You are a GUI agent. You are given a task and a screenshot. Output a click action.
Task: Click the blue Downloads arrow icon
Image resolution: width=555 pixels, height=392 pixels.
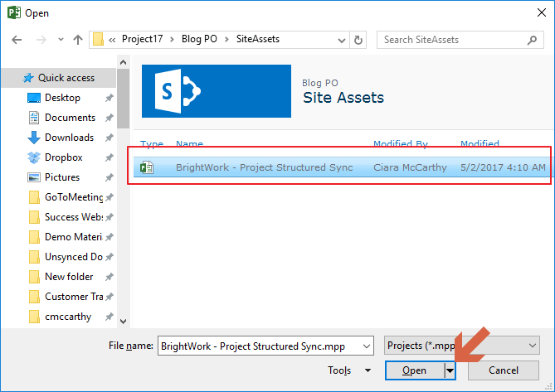[x=34, y=138]
